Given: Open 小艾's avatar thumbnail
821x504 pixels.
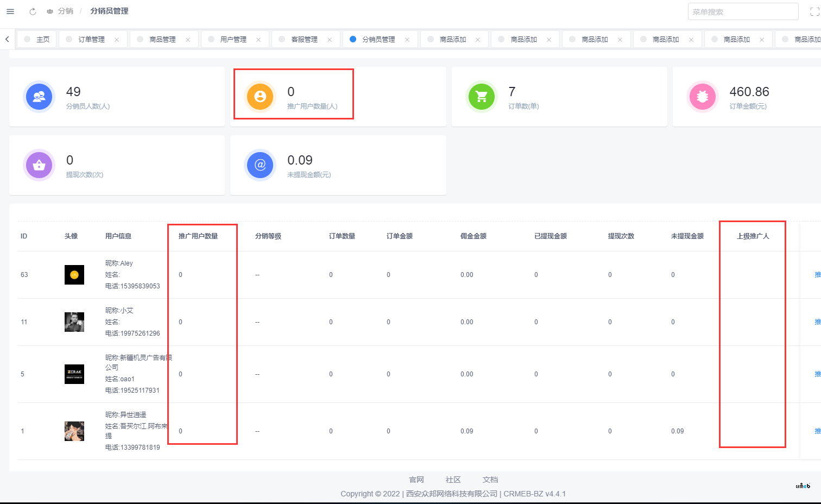Looking at the screenshot, I should coord(74,322).
